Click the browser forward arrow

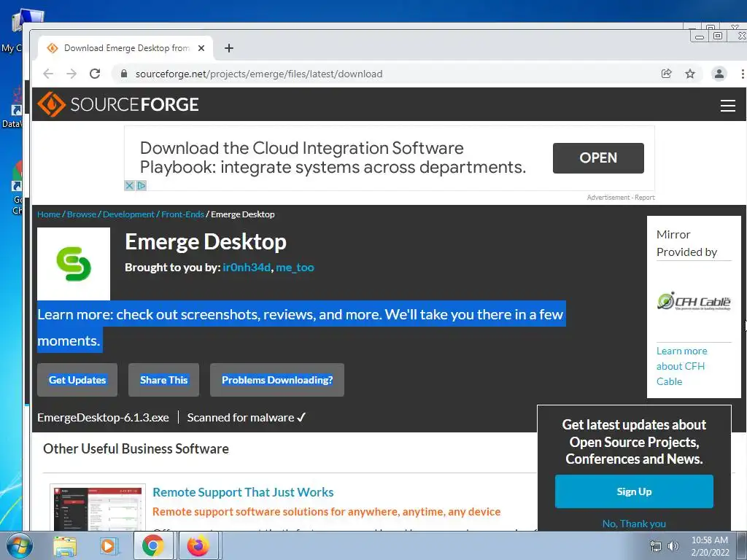pyautogui.click(x=71, y=74)
